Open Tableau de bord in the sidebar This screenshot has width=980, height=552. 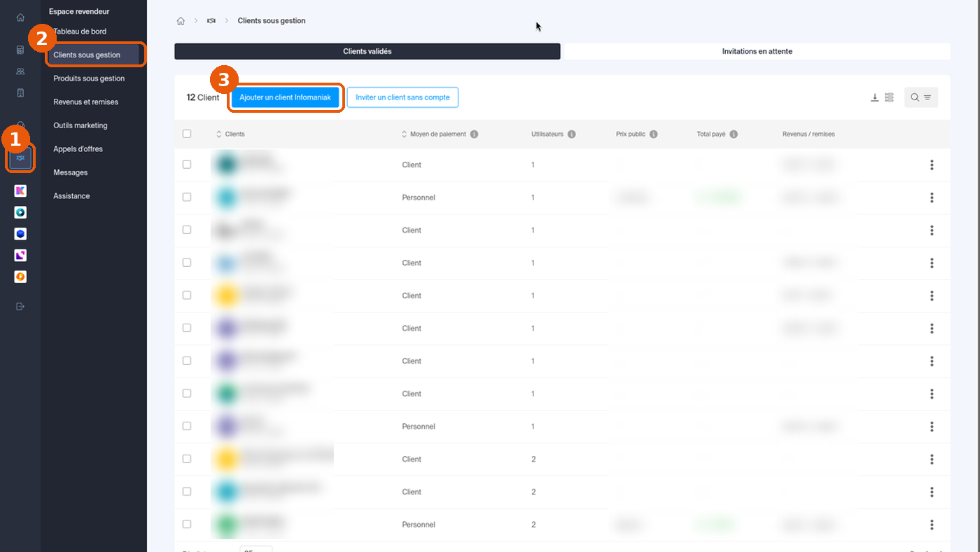(80, 32)
